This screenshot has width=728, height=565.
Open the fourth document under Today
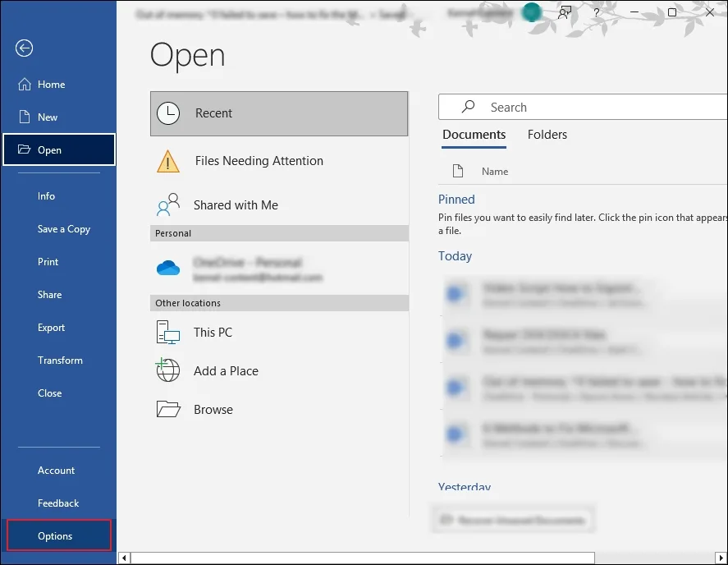[584, 434]
